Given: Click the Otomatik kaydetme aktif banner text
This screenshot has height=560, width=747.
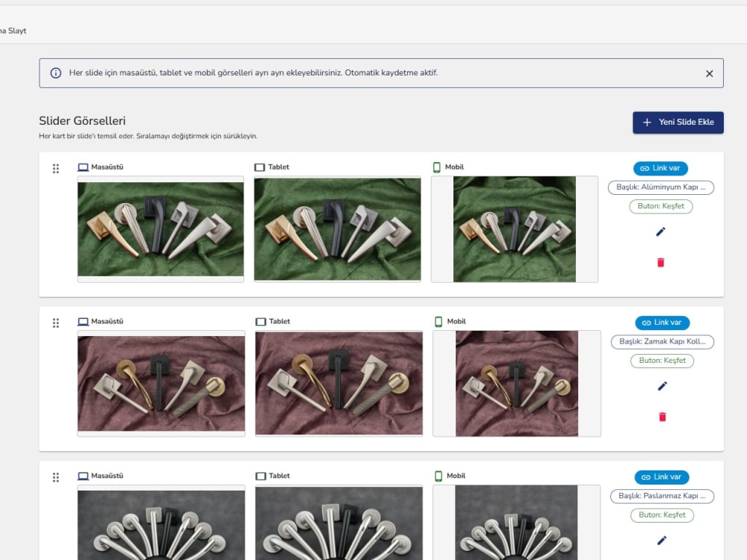Looking at the screenshot, I should pyautogui.click(x=391, y=73).
